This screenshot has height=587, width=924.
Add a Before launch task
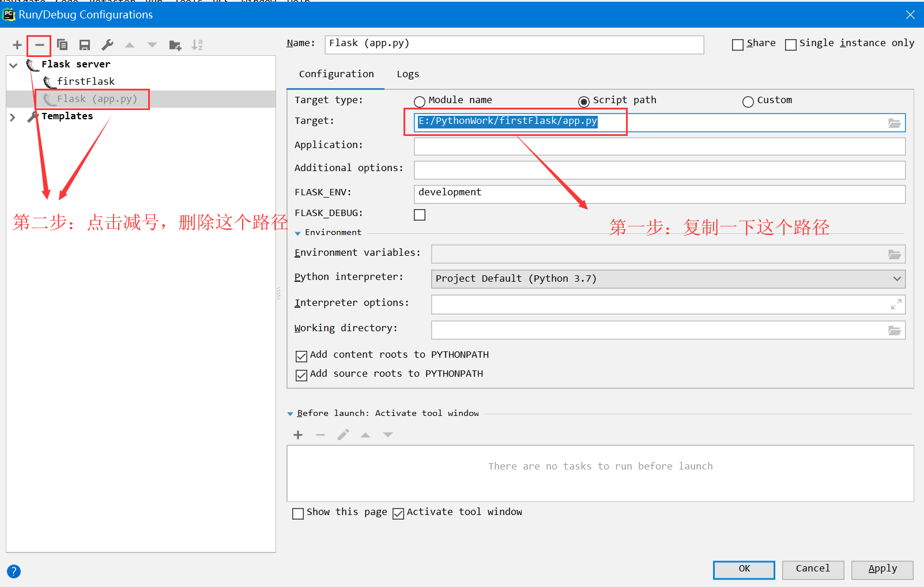(x=298, y=435)
